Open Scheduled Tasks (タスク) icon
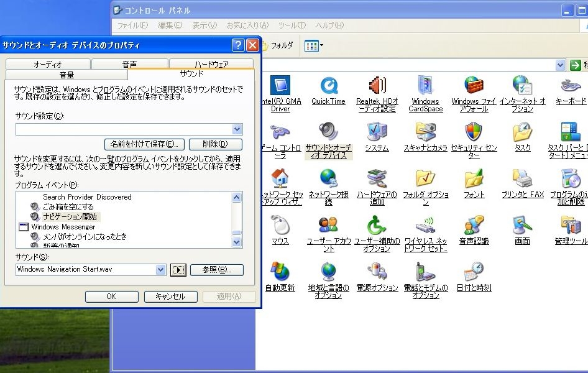Viewport: 588px width, 373px height. point(523,132)
